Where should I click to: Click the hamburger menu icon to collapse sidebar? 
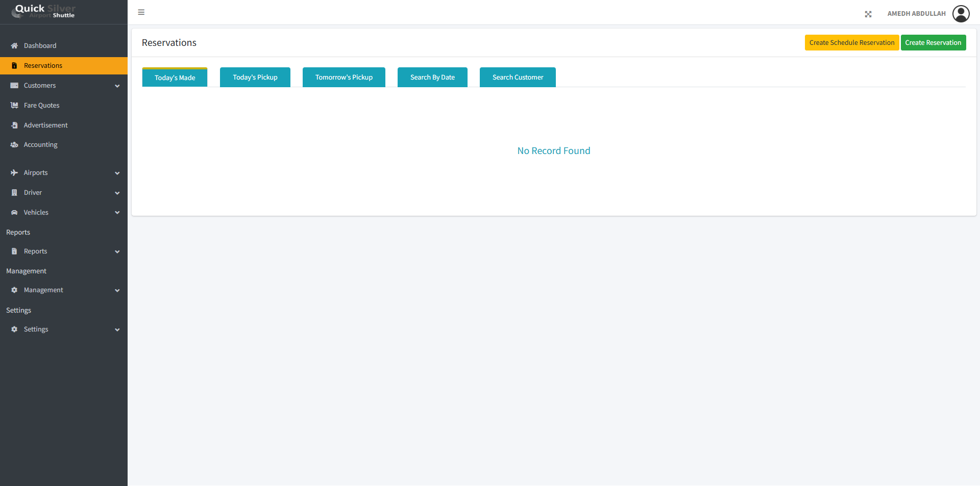pos(141,12)
